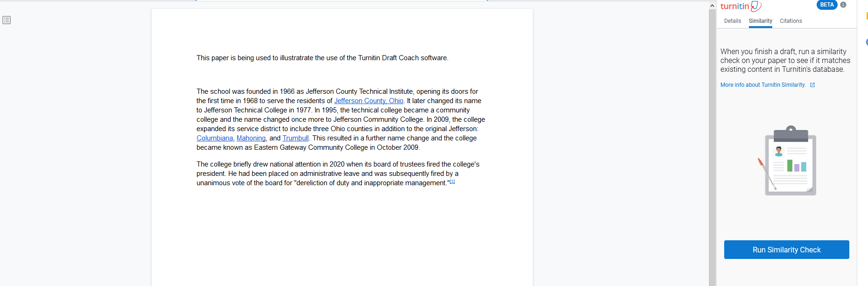The height and width of the screenshot is (286, 868).
Task: Click the footnote [1] reference
Action: [x=452, y=181]
